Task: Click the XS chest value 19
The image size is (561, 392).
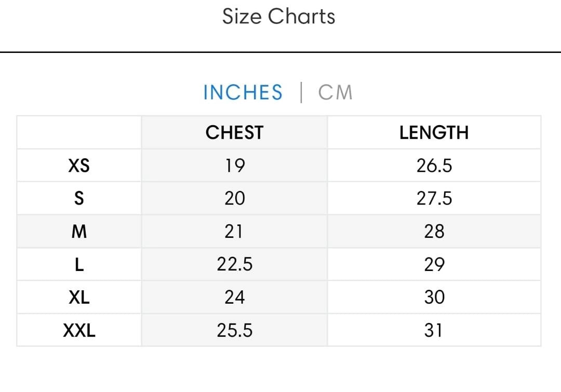Action: [234, 166]
